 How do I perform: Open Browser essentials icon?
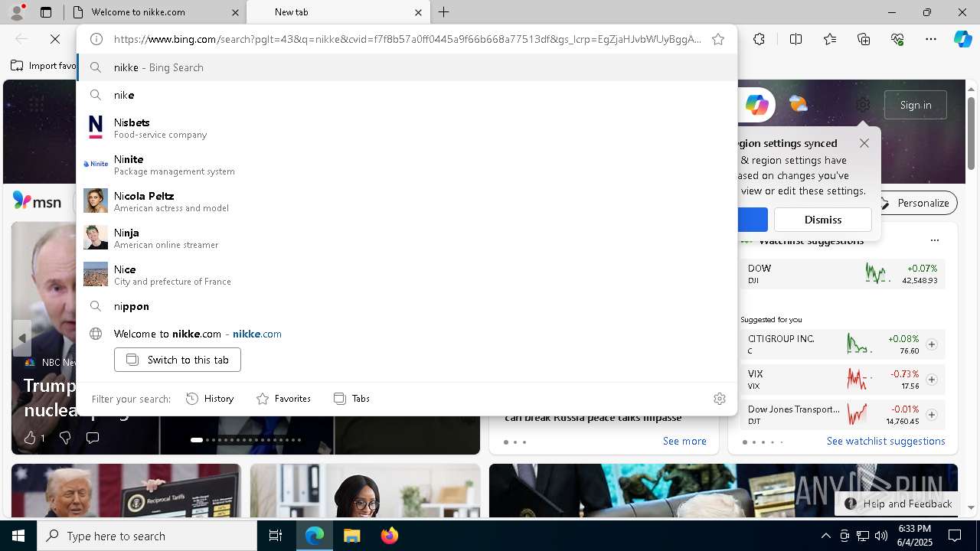pos(897,39)
